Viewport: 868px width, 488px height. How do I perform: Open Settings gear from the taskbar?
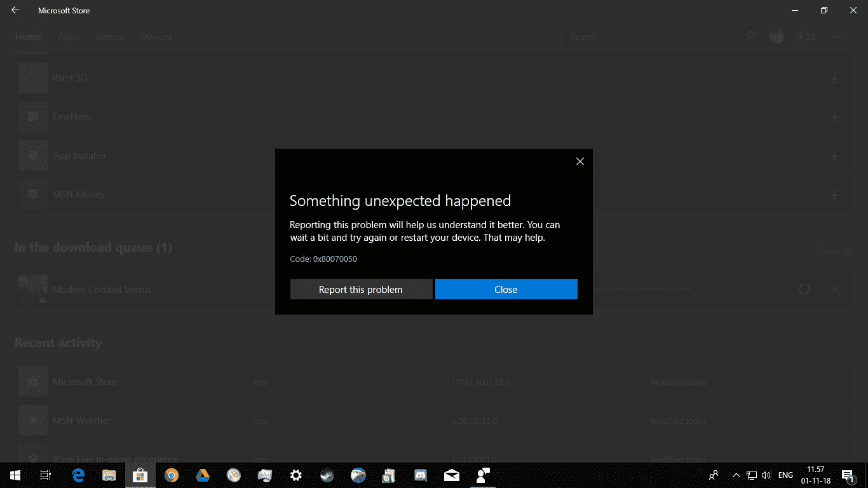pos(296,475)
